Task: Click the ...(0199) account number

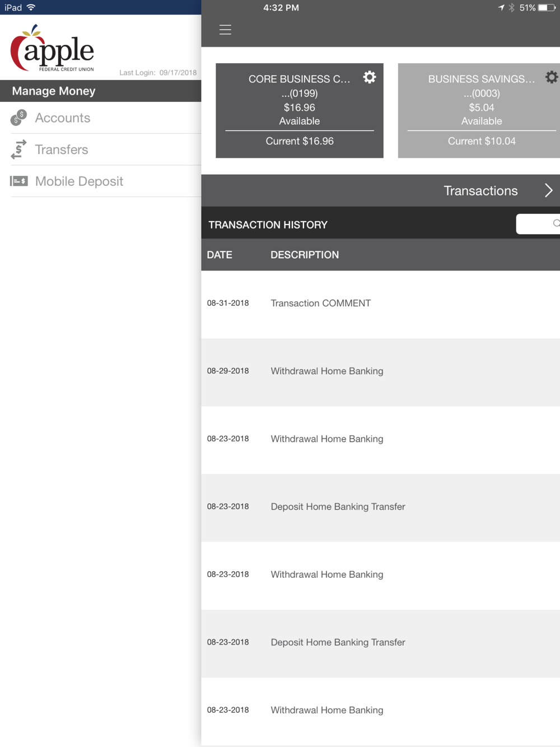Action: click(300, 94)
